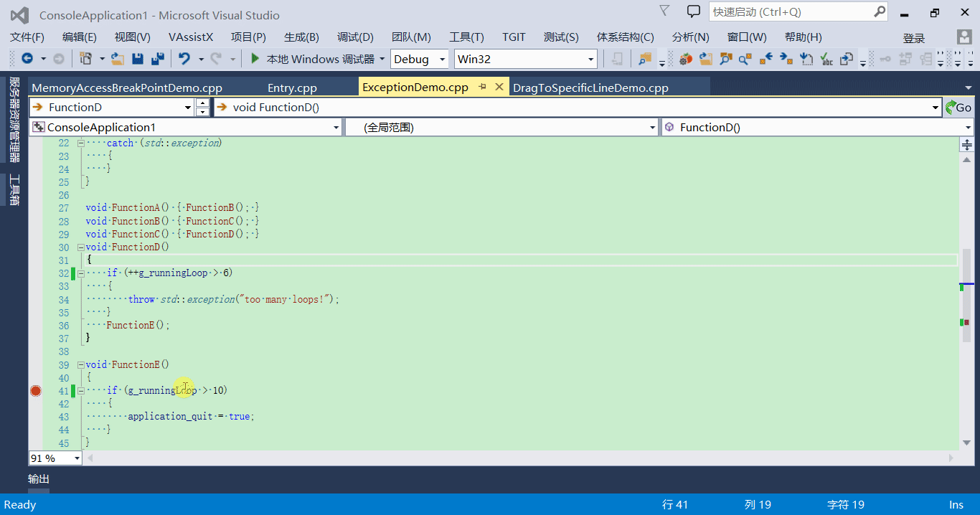
Task: Switch to MemoryAccessBreakPointDemo.cpp tab
Action: pyautogui.click(x=127, y=88)
